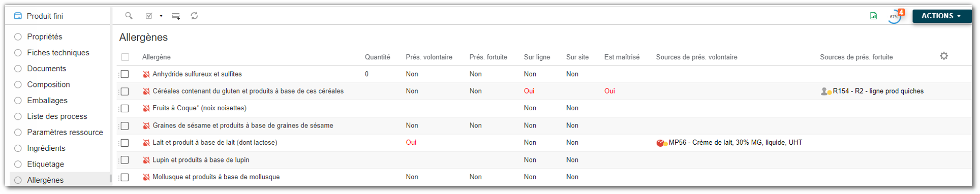The height and width of the screenshot is (194, 980).
Task: Open the R154 - R2 ligne prod quiches link
Action: (878, 91)
